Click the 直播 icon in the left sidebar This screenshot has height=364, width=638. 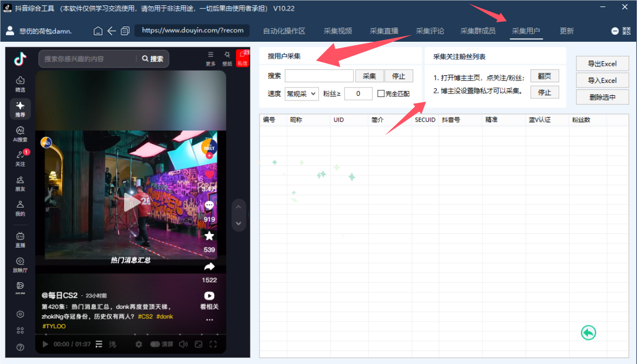click(x=19, y=235)
